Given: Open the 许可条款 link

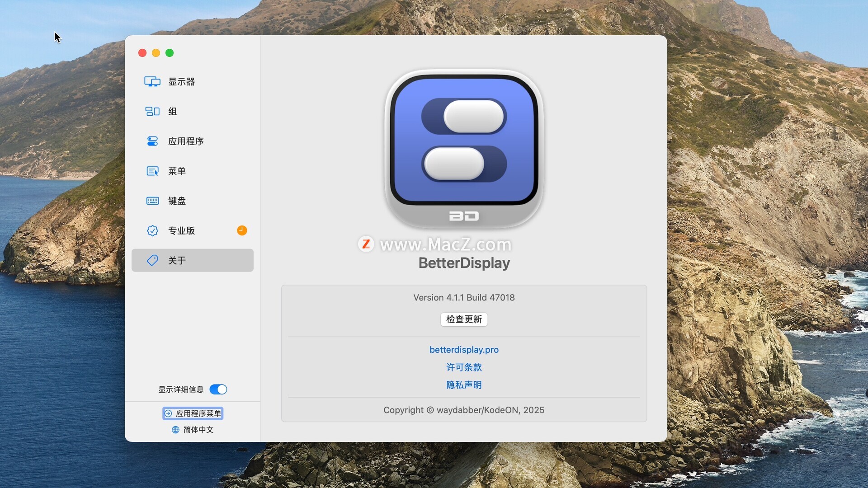Looking at the screenshot, I should [464, 367].
